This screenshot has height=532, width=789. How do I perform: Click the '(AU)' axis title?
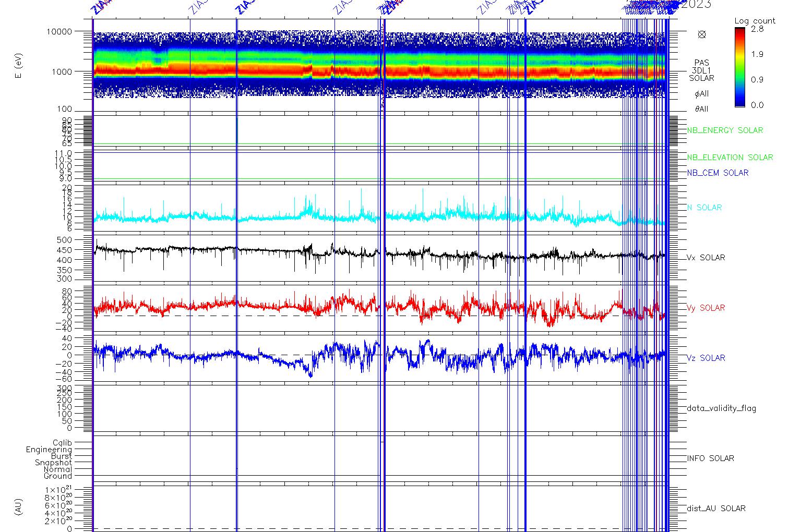click(19, 507)
